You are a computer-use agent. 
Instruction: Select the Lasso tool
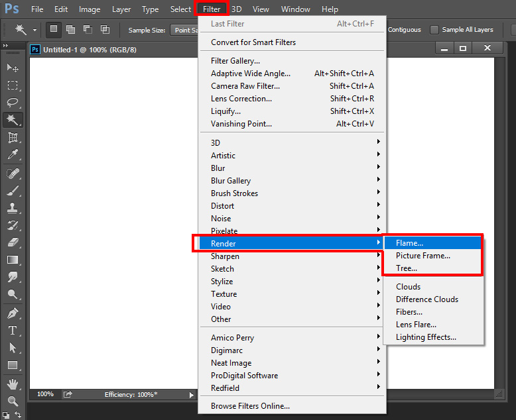13,102
